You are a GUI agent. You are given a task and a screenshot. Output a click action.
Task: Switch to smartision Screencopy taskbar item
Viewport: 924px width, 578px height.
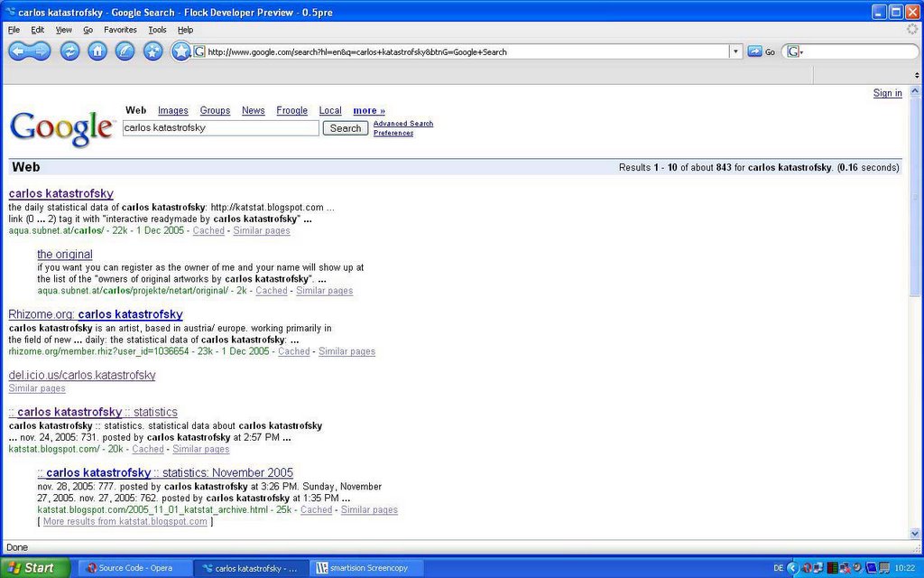click(366, 568)
